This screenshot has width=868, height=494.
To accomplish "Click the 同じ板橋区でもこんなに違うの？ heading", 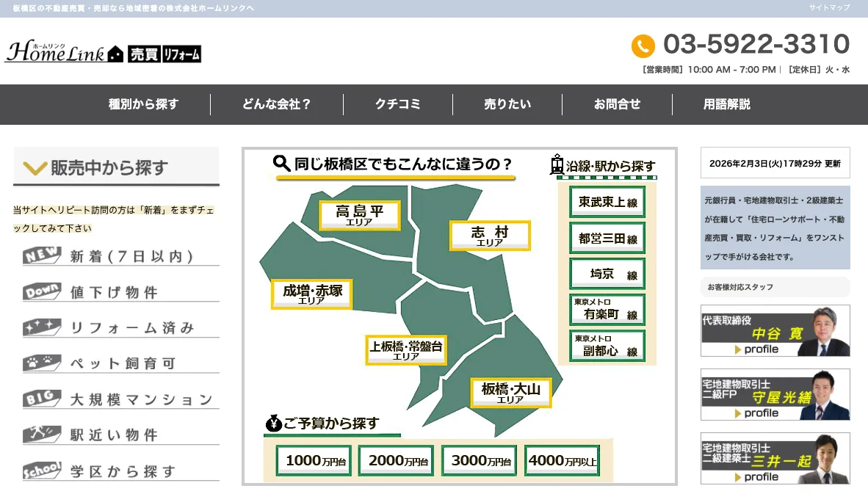I will click(x=403, y=164).
